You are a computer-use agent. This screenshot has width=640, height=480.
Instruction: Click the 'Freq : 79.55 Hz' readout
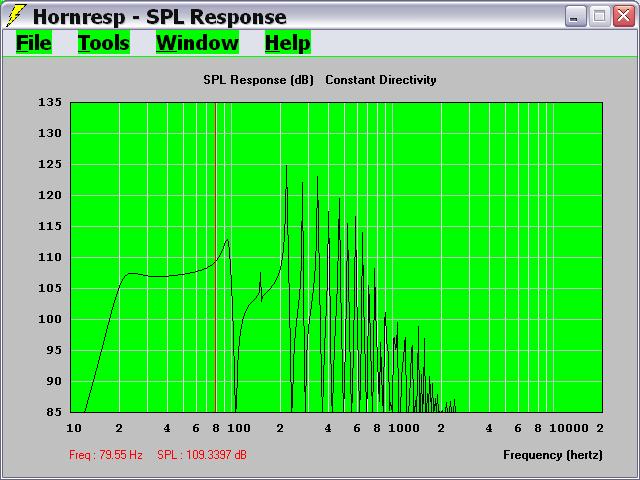106,455
